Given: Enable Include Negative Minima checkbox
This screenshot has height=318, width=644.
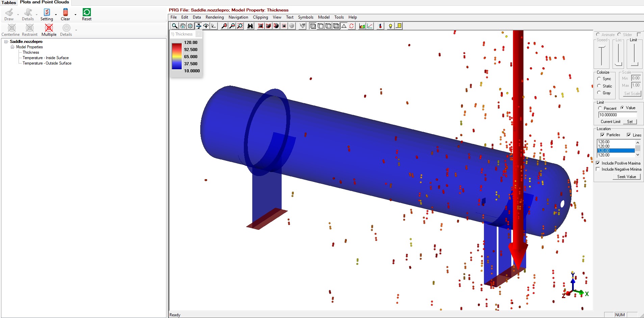Looking at the screenshot, I should coord(598,169).
